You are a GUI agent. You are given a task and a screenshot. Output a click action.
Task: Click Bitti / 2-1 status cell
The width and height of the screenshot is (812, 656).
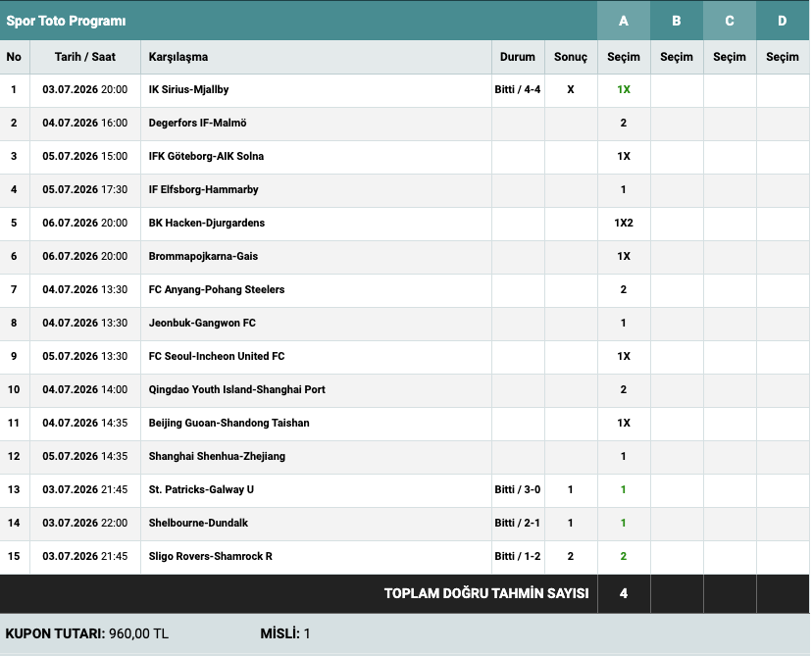[518, 523]
